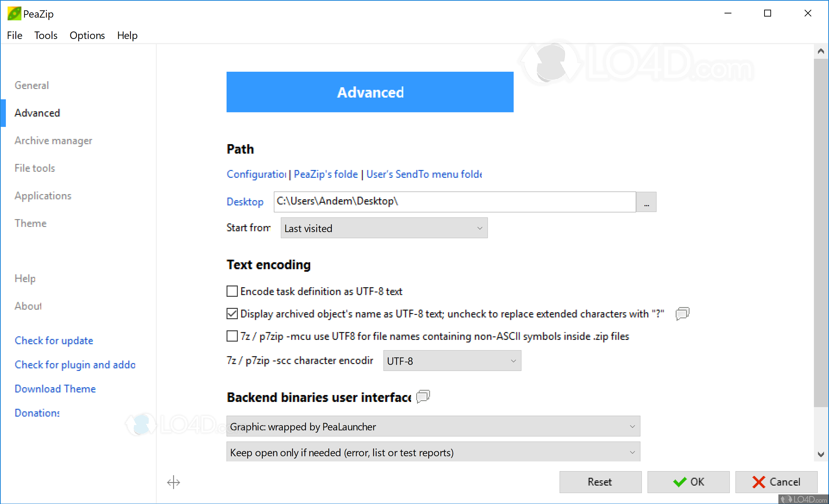Open the Tools menu

[46, 35]
